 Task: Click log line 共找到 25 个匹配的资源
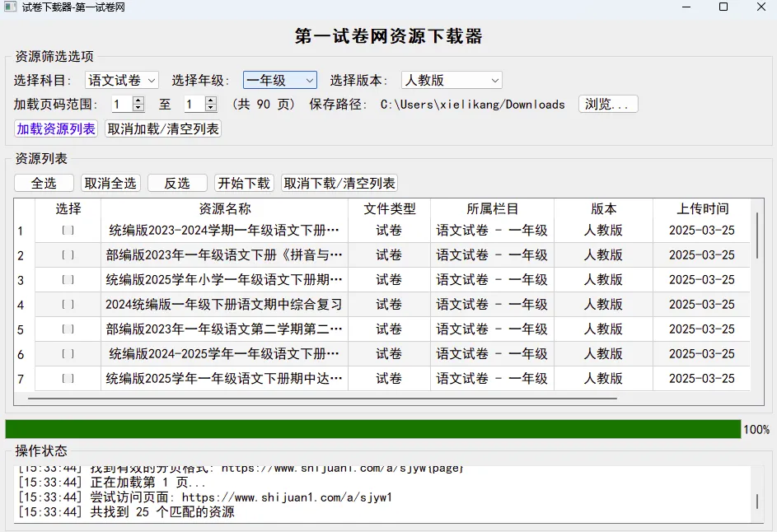pos(126,511)
